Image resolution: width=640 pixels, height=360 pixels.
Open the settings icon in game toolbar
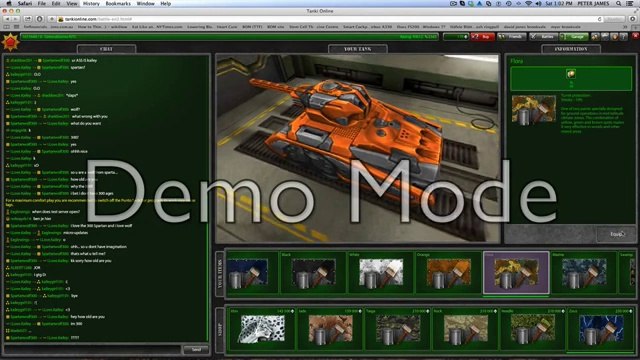coord(605,37)
